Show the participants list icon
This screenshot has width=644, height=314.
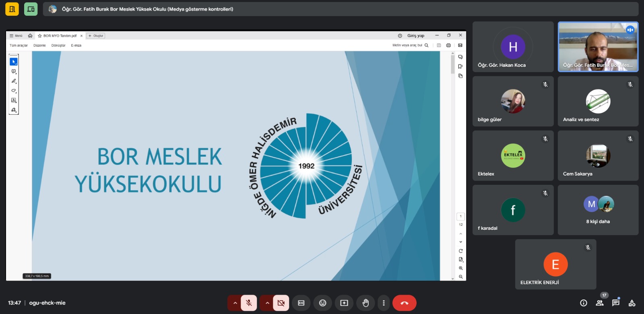(x=600, y=303)
